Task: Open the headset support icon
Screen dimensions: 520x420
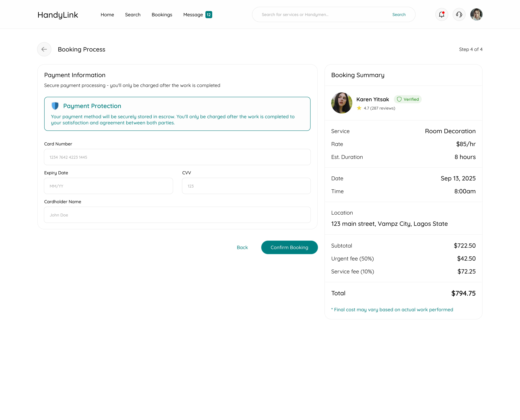Action: click(459, 14)
